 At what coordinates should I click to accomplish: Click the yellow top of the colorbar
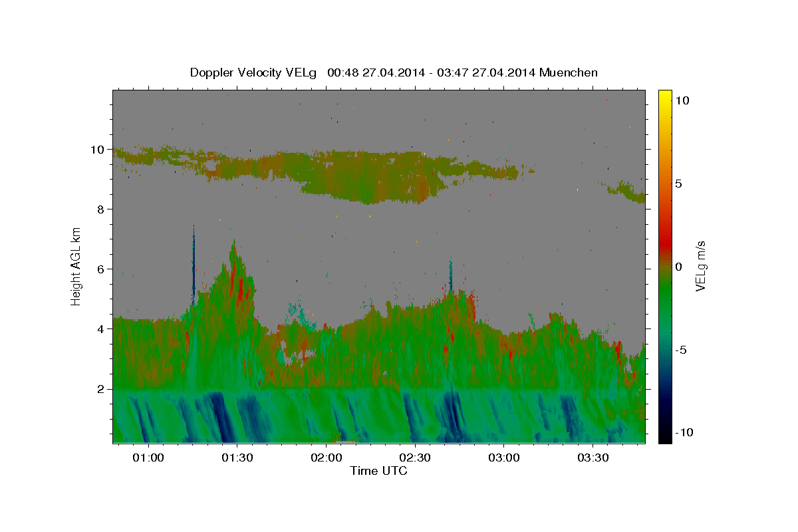(x=665, y=96)
